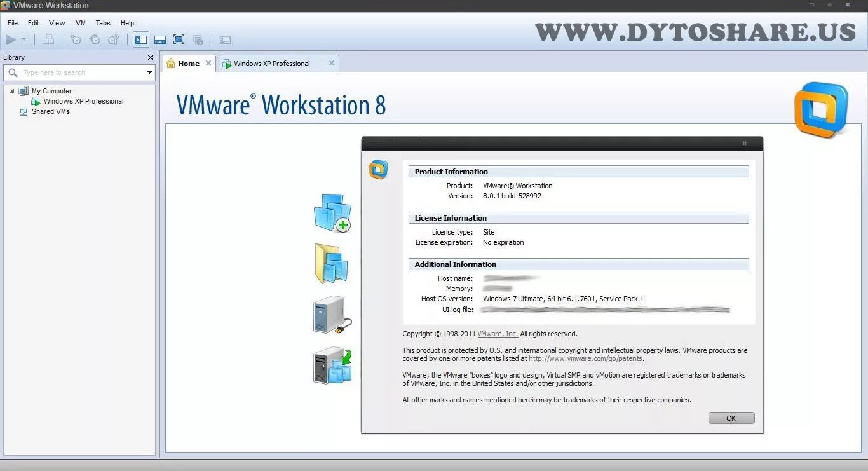868x471 pixels.
Task: Close the Windows XP Professional tab
Action: click(x=332, y=64)
